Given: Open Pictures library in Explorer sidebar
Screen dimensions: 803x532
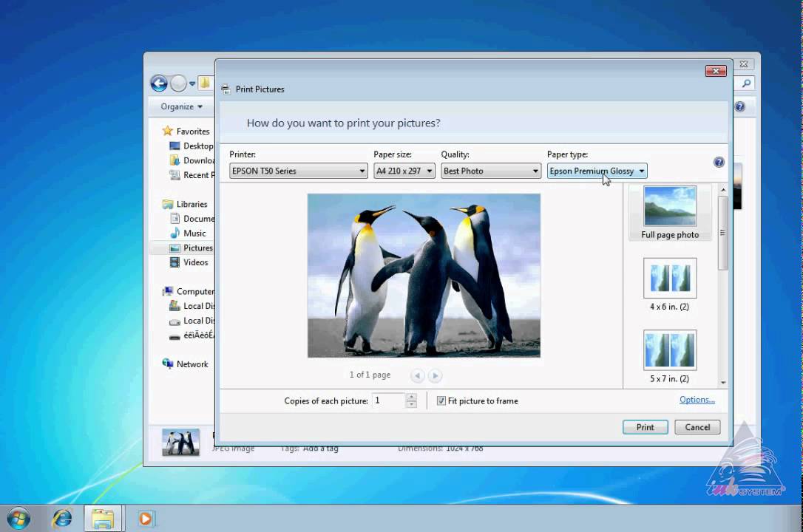Looking at the screenshot, I should click(x=197, y=248).
